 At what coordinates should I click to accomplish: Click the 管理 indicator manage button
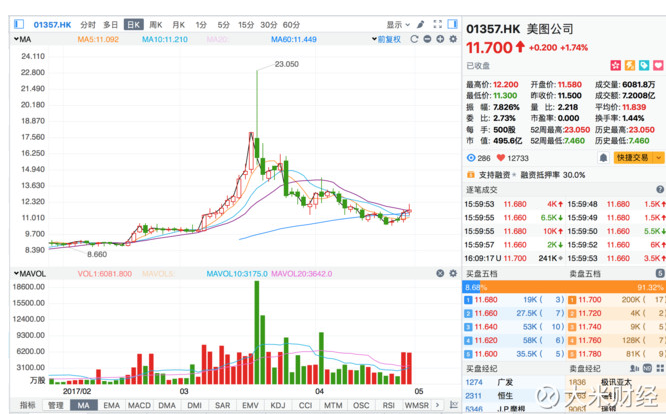56,405
